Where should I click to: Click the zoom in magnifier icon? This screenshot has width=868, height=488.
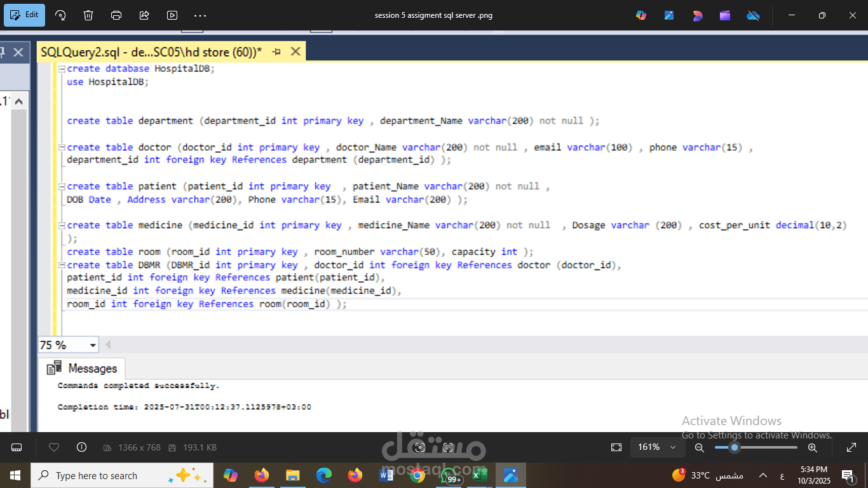click(x=812, y=447)
